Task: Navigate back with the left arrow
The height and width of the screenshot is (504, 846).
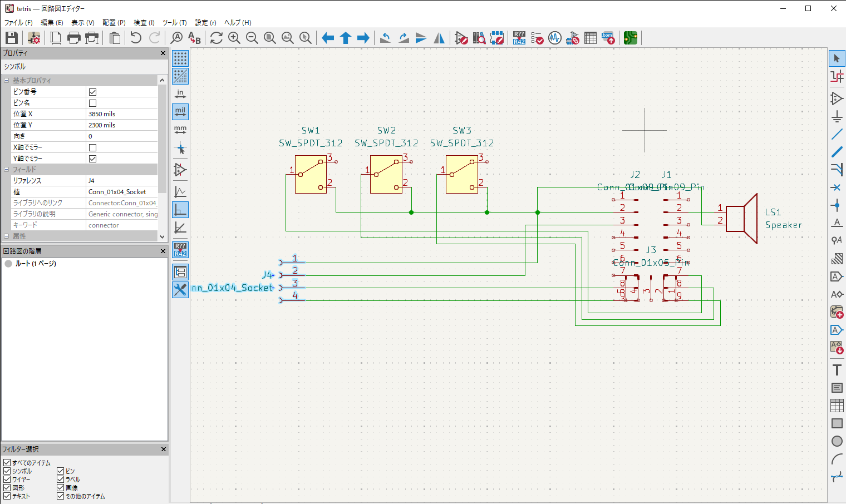Action: (x=328, y=38)
